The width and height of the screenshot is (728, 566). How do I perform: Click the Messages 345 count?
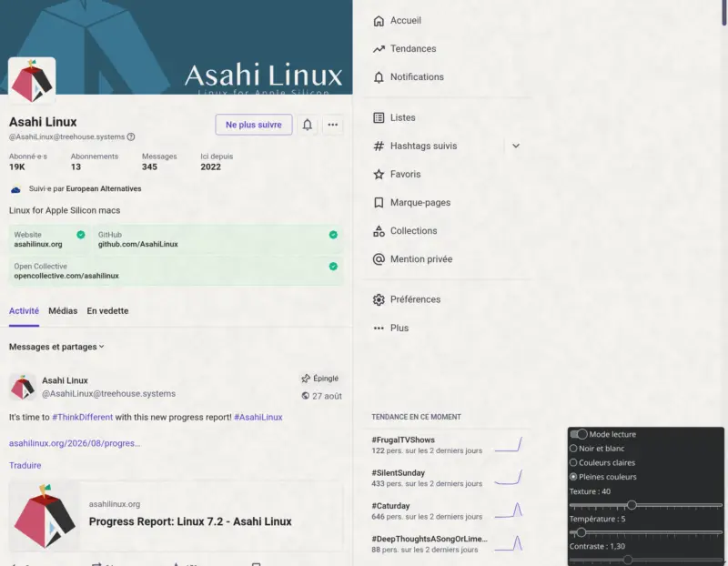(x=159, y=162)
